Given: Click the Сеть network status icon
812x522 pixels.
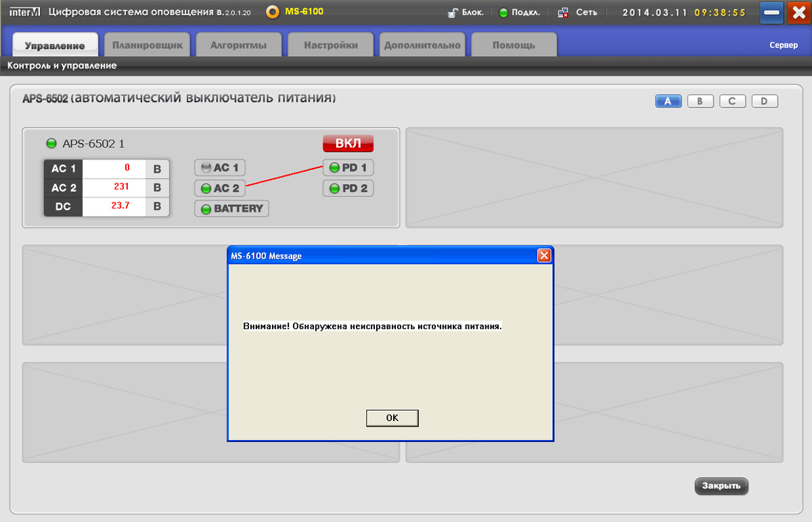Looking at the screenshot, I should (563, 13).
